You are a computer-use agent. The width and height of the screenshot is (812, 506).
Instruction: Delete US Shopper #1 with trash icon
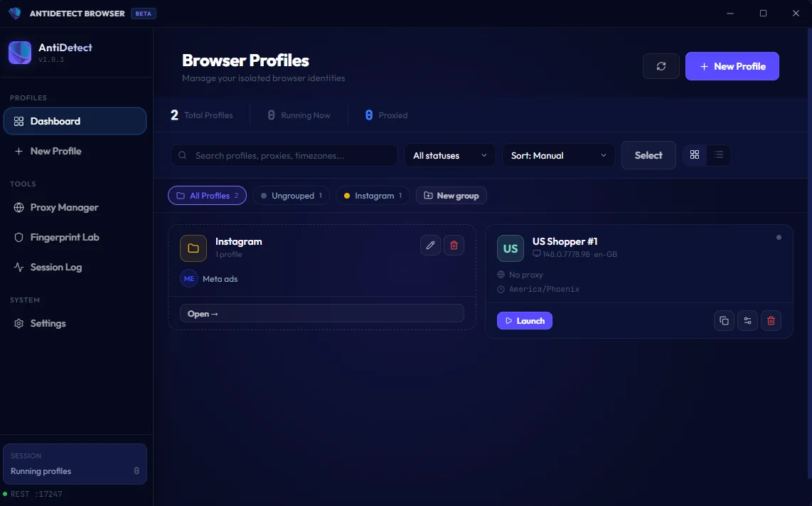tap(771, 320)
